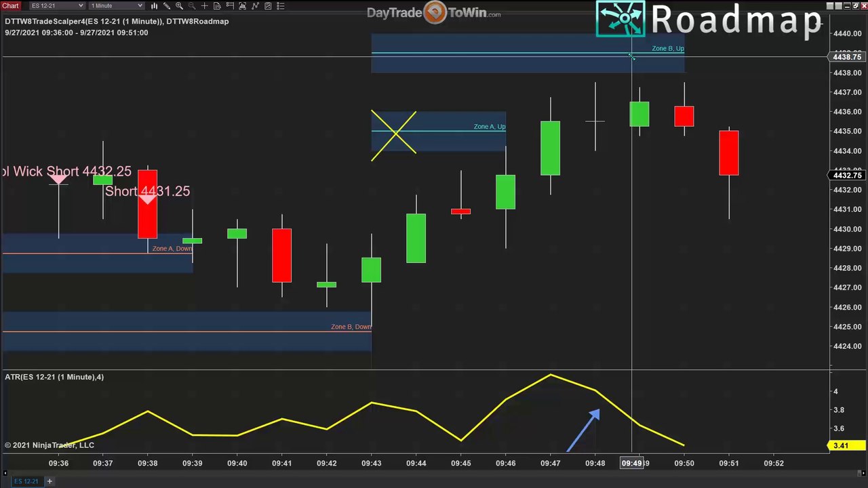The height and width of the screenshot is (488, 868).
Task: Select the yellow X drawing object
Action: point(394,136)
